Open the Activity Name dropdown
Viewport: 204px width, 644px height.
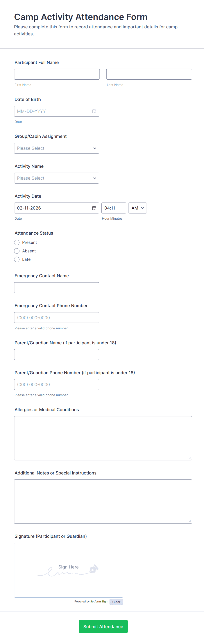[57, 178]
